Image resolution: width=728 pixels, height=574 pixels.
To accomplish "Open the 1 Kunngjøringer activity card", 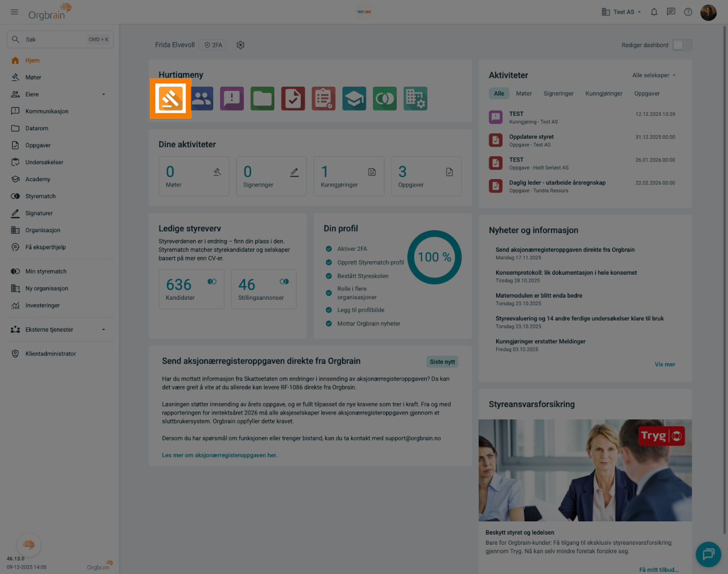I will 349,176.
